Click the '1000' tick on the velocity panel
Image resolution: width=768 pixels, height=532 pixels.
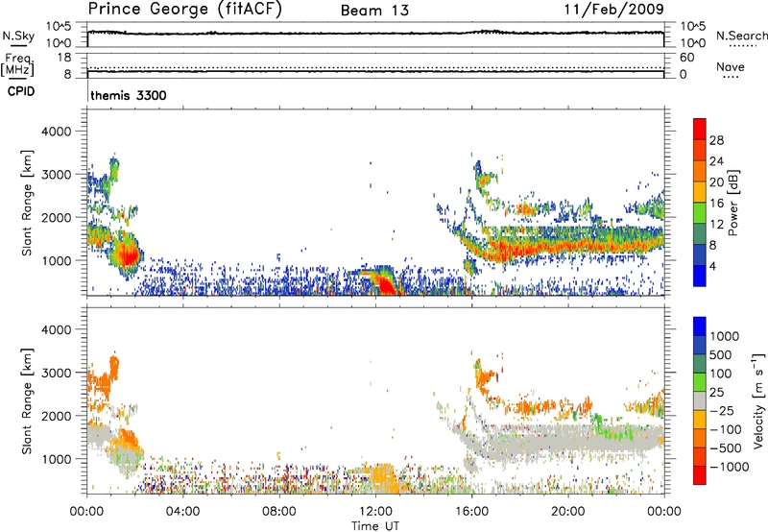point(56,459)
